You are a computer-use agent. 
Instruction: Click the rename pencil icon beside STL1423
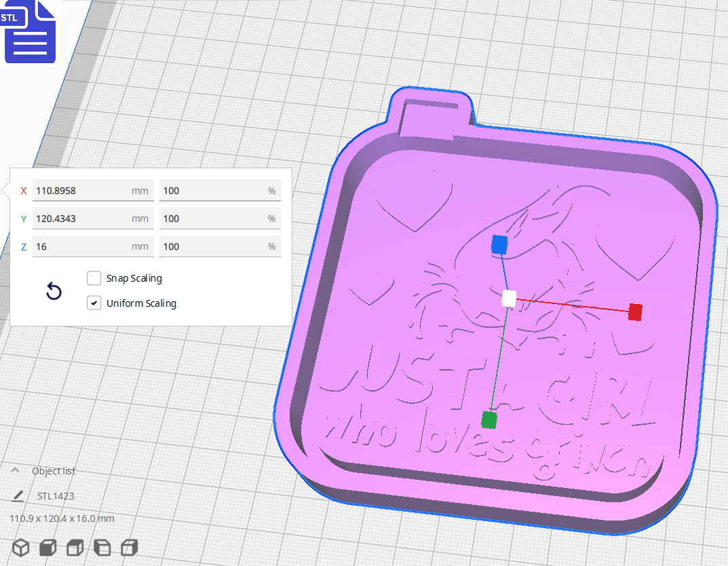[x=18, y=495]
